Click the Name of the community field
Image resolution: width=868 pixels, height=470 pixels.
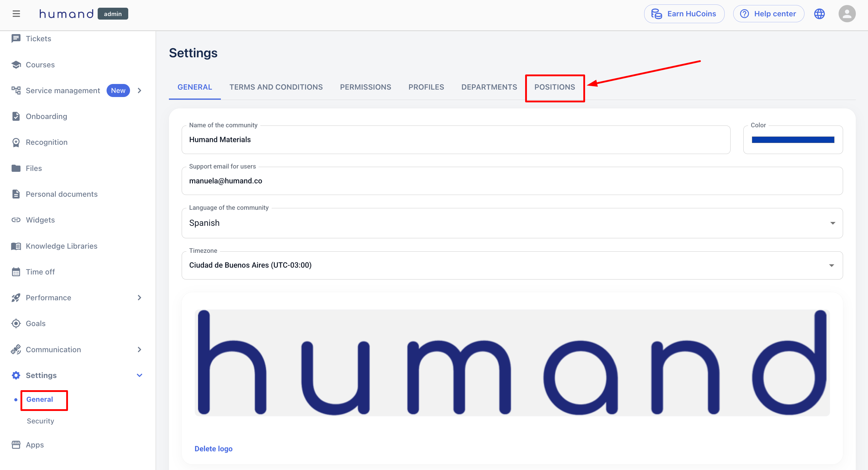pos(456,140)
